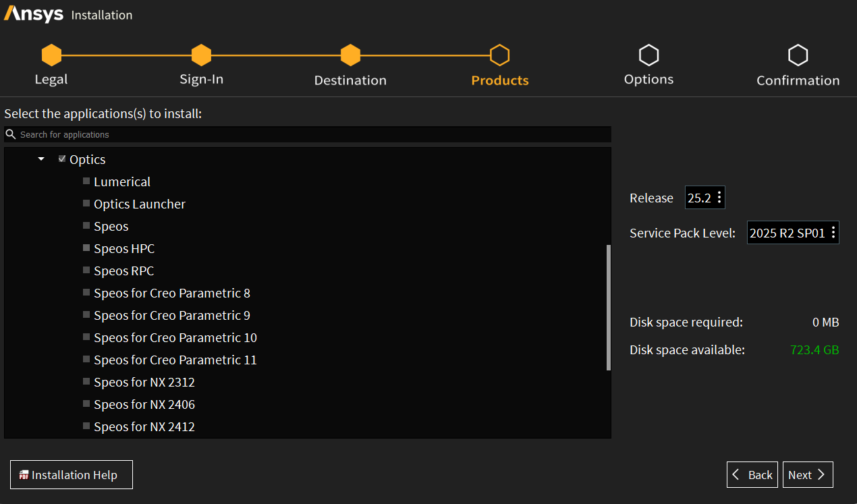The image size is (857, 504).
Task: Click the applications list scrollbar
Action: (x=608, y=307)
